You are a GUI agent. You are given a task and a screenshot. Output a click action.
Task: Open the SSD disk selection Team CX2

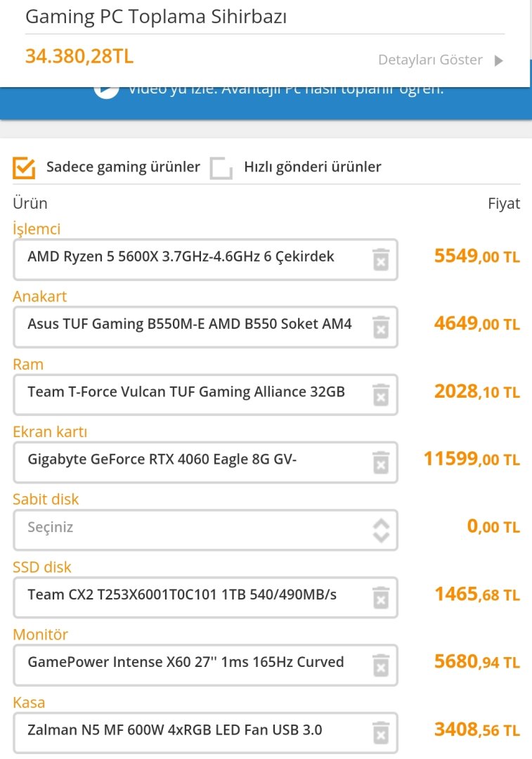tap(206, 597)
